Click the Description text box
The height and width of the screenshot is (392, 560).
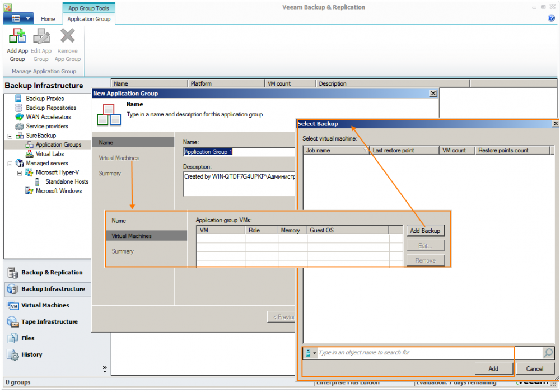pos(239,184)
